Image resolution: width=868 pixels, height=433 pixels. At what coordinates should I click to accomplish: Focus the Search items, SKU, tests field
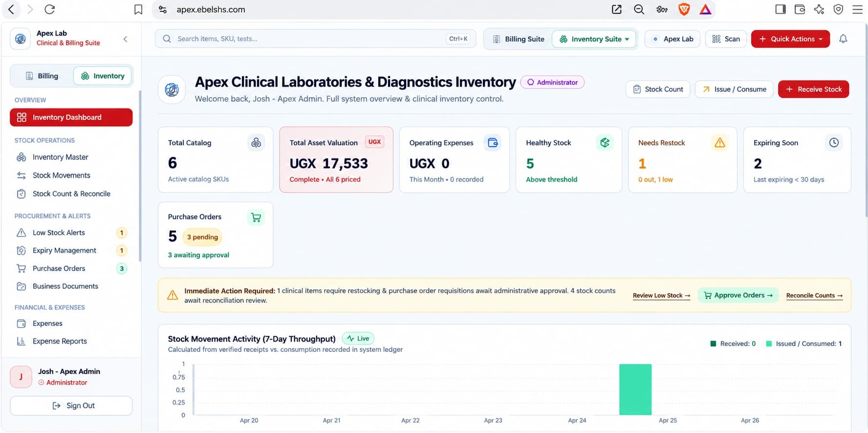[315, 39]
